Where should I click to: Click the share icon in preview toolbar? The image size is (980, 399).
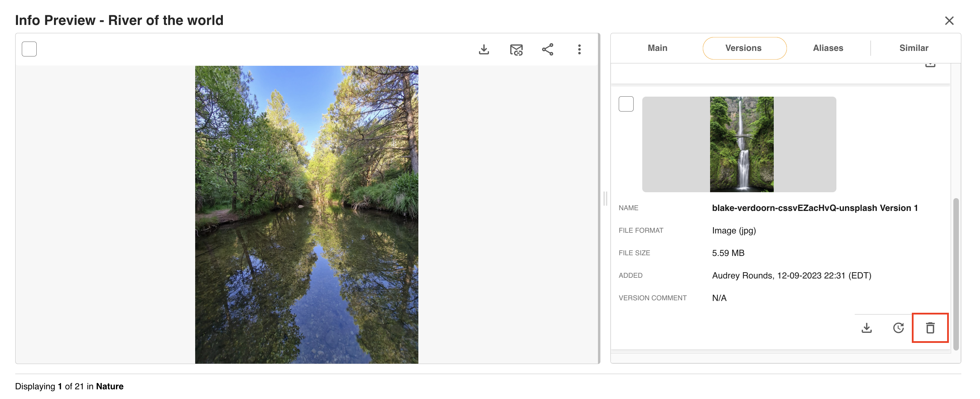[547, 50]
